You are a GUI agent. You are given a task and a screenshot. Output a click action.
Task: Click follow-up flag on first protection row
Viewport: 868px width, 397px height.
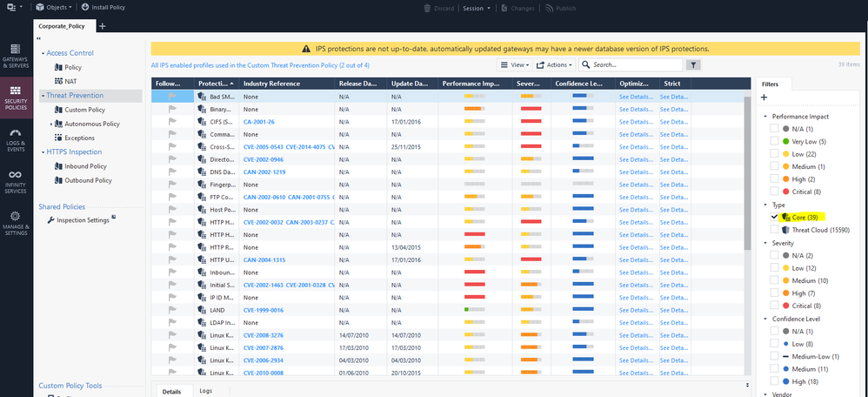point(172,97)
